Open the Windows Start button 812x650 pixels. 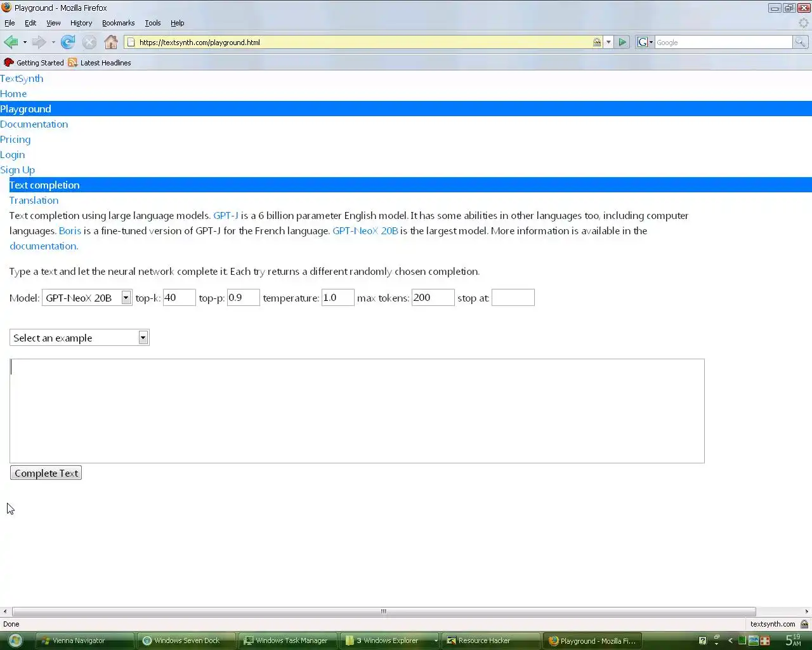[x=15, y=640]
